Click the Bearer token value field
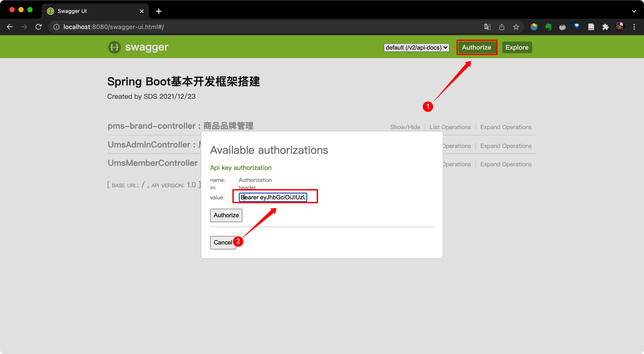The image size is (644, 354). coord(273,197)
